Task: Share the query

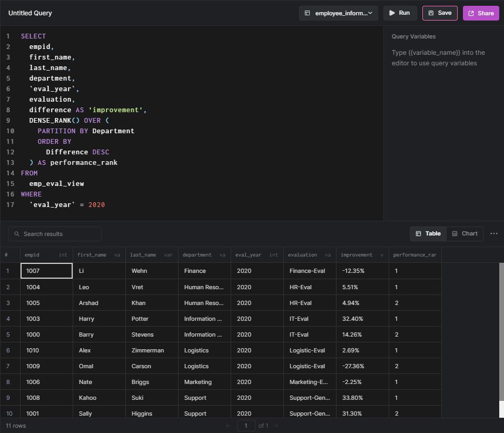Action: click(481, 13)
